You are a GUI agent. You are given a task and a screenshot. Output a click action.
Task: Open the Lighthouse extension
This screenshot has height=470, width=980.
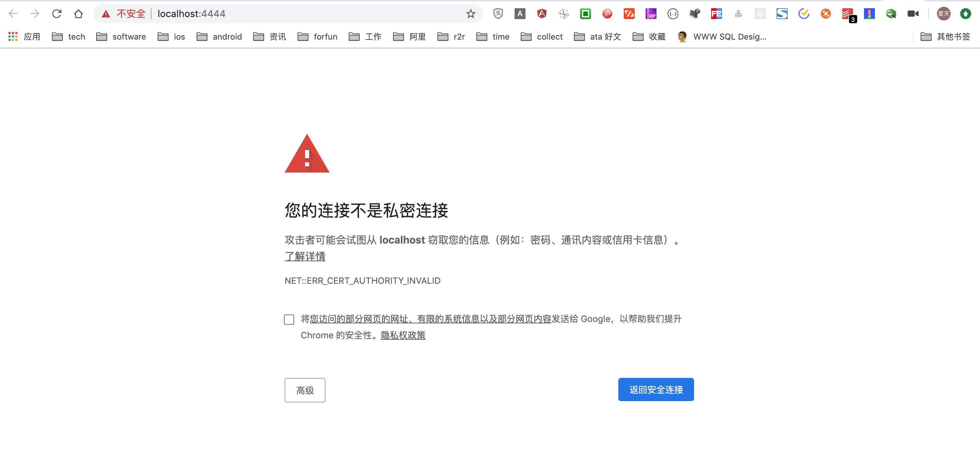[869, 14]
